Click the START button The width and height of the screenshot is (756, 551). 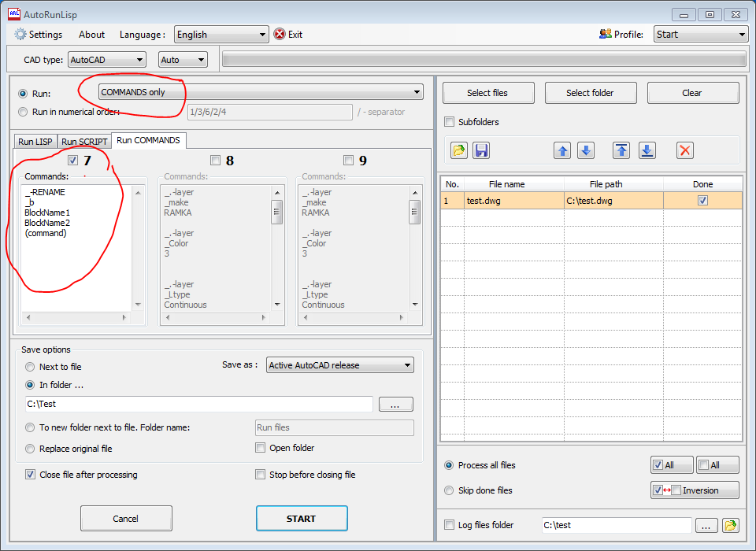click(x=302, y=518)
